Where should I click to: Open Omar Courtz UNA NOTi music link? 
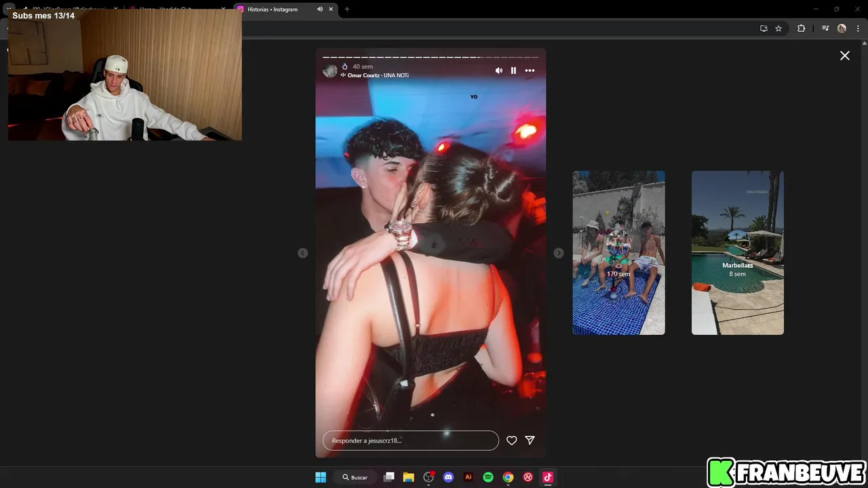[x=378, y=75]
